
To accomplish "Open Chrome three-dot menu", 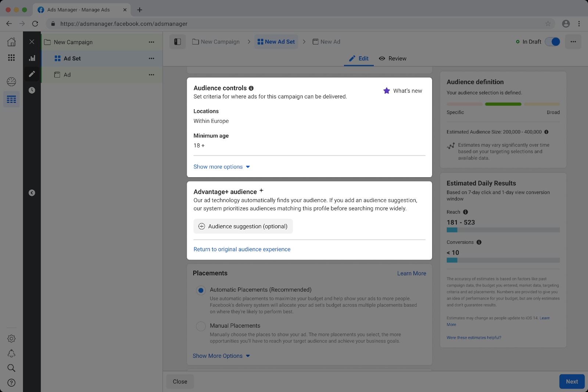I will click(x=579, y=24).
